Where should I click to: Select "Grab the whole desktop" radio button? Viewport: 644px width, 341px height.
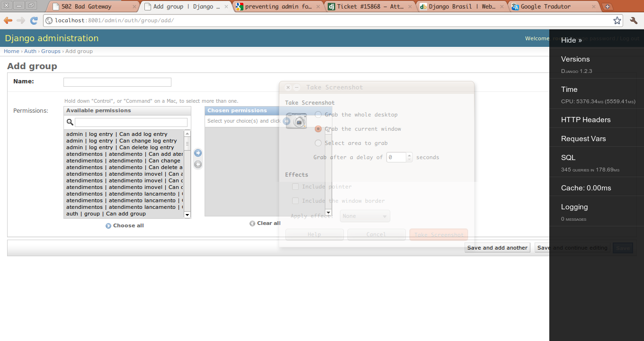pos(318,115)
